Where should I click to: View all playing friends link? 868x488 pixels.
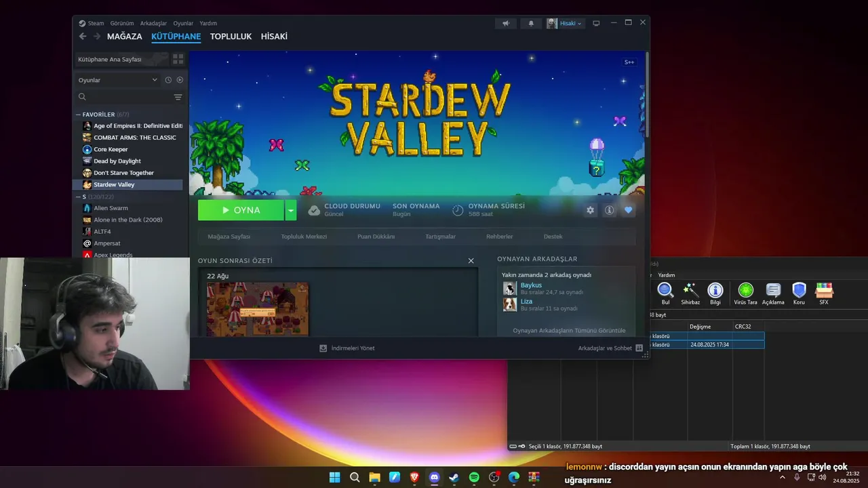point(569,331)
